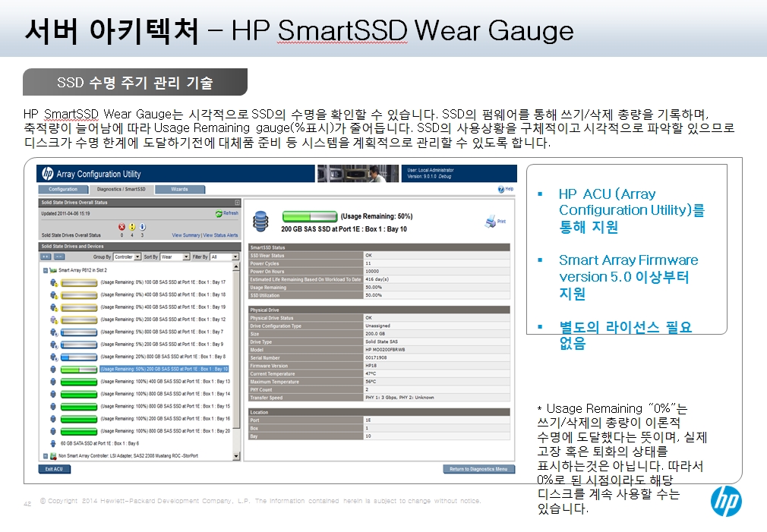Click the Smart Array P812 controller icon

[x=53, y=270]
